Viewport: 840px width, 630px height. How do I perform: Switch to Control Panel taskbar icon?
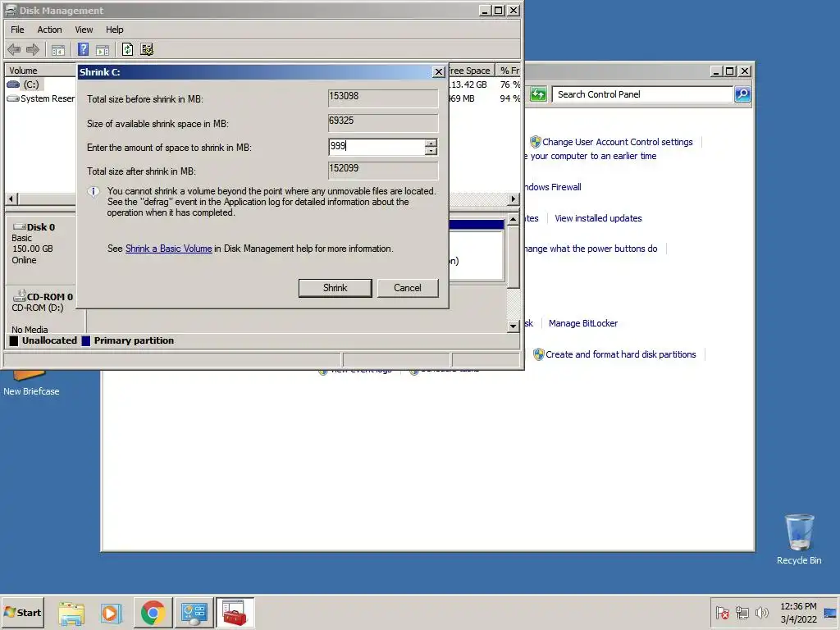pyautogui.click(x=194, y=613)
